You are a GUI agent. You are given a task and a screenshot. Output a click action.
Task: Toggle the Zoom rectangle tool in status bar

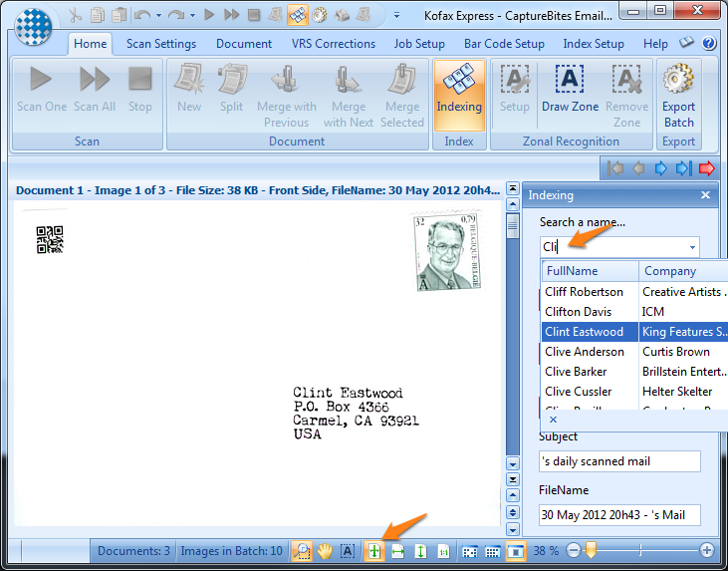point(302,551)
